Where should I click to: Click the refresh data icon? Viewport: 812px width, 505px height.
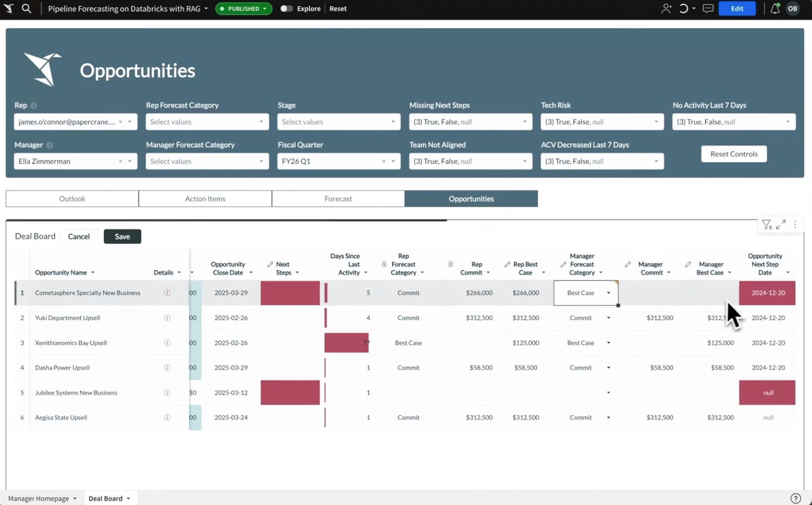click(683, 9)
